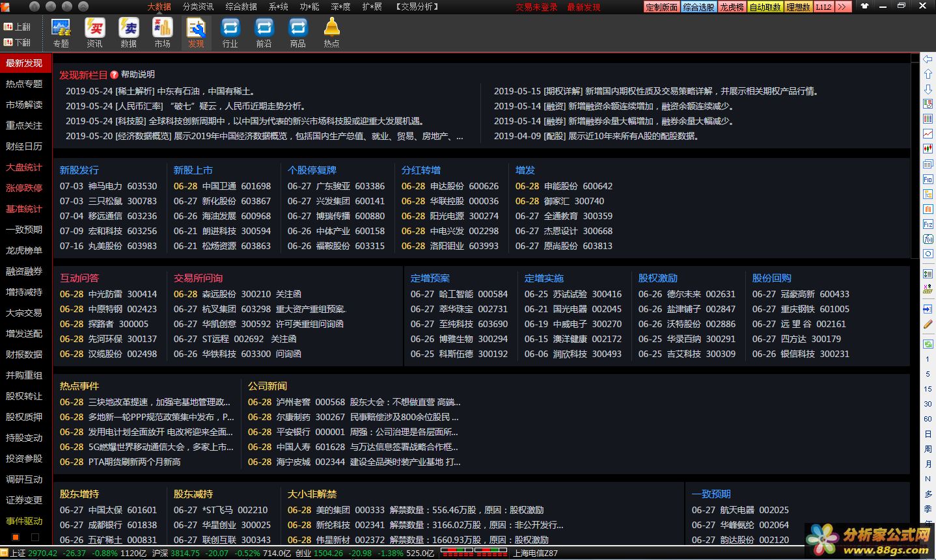Open the 热点 bell icon

coord(332,33)
